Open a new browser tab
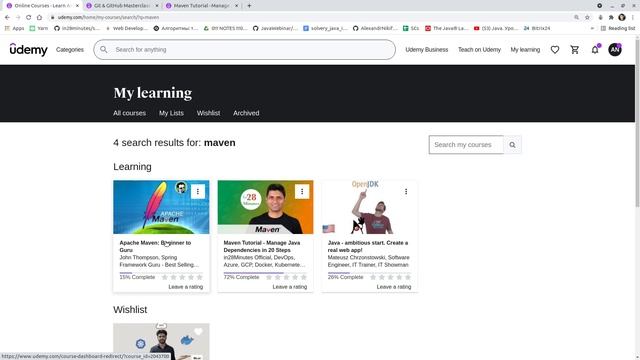Viewport: 640px width, 360px height. tap(249, 6)
